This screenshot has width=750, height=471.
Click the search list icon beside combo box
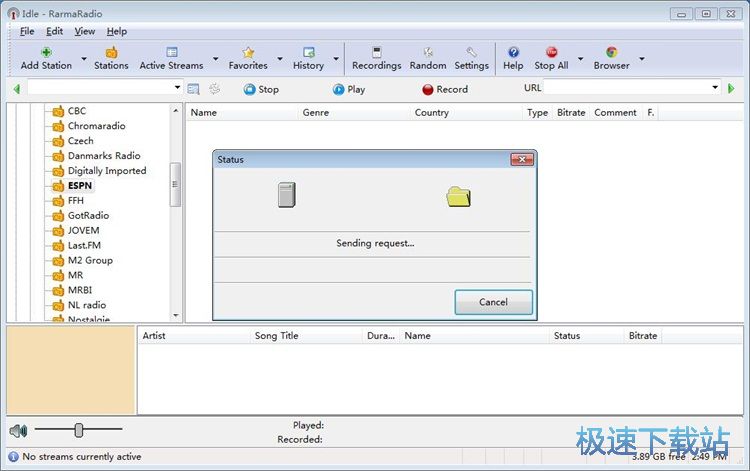coord(193,89)
